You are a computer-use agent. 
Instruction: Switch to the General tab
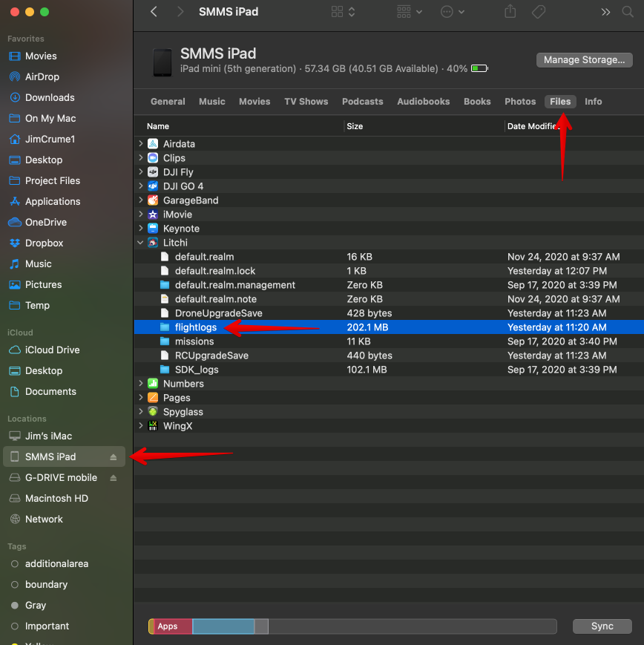pos(168,102)
